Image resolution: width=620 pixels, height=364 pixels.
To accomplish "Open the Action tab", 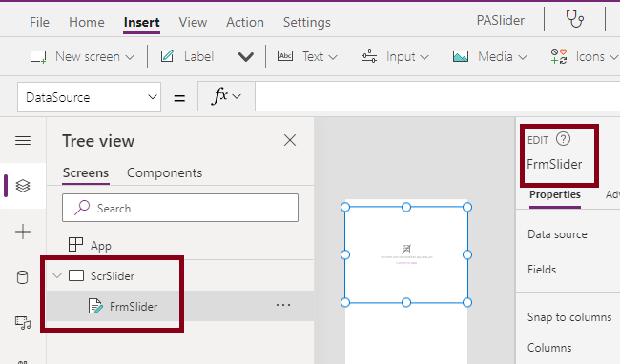I will pyautogui.click(x=245, y=22).
